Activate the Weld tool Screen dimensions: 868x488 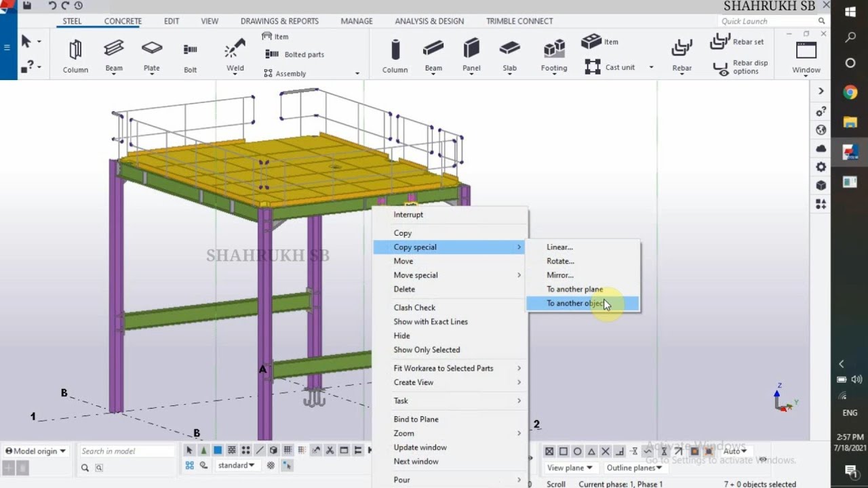235,56
